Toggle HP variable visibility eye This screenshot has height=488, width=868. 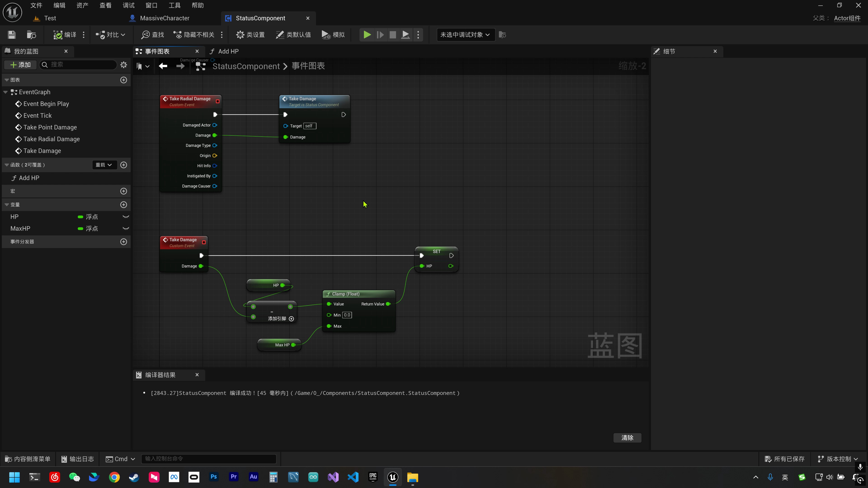pos(126,217)
